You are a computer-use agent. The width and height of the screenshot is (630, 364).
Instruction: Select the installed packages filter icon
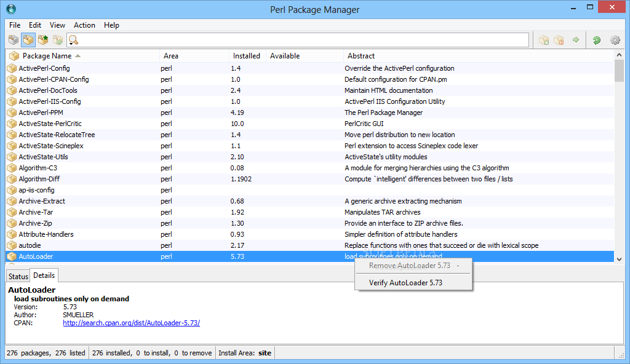pyautogui.click(x=28, y=39)
